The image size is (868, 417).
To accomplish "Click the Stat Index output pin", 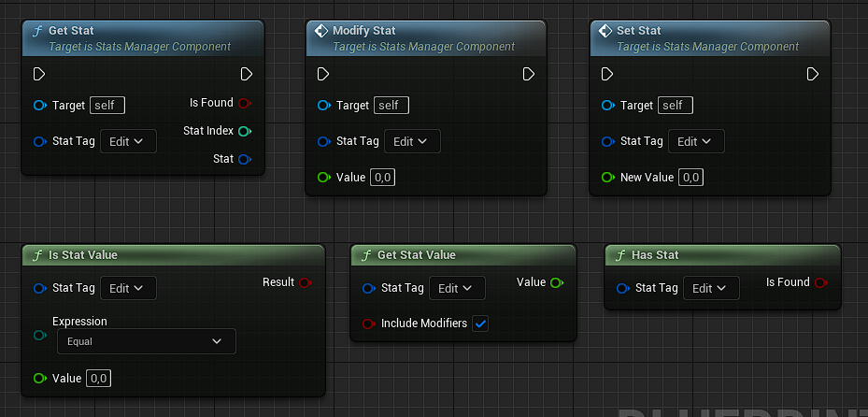I will click(245, 131).
